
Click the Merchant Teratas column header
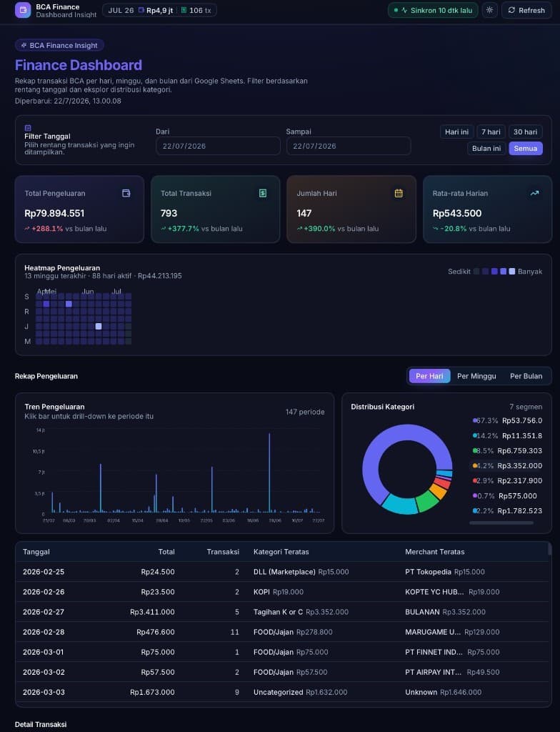pos(434,552)
